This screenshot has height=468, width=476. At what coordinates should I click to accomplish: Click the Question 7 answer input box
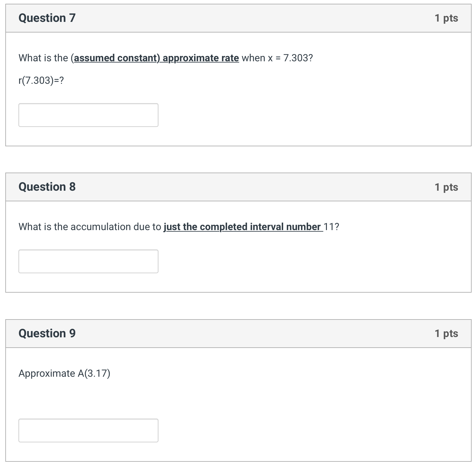point(88,115)
